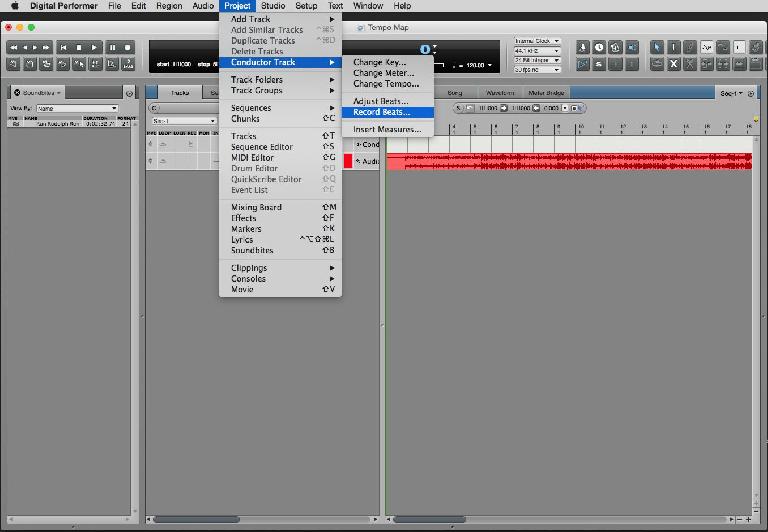Switch to the Waveform tab
The image size is (768, 532).
click(500, 93)
